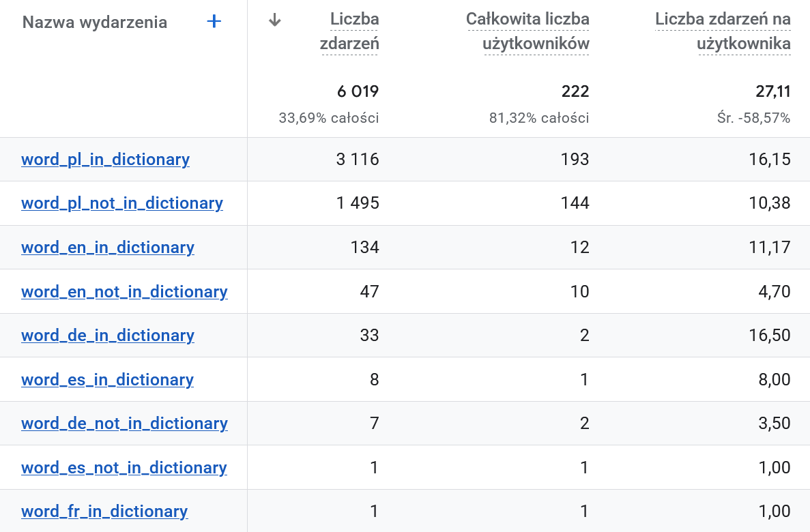
Task: Open the word_en_not_in_dictionary event link
Action: [124, 292]
